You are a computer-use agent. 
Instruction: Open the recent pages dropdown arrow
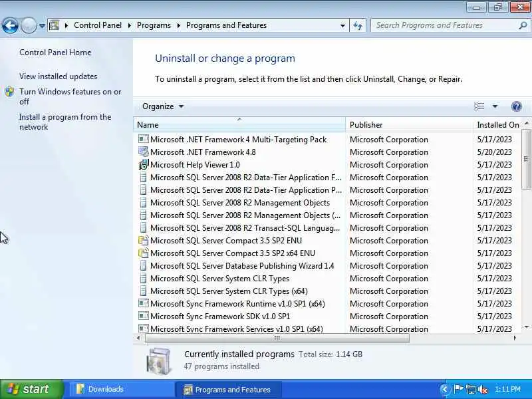pos(42,25)
